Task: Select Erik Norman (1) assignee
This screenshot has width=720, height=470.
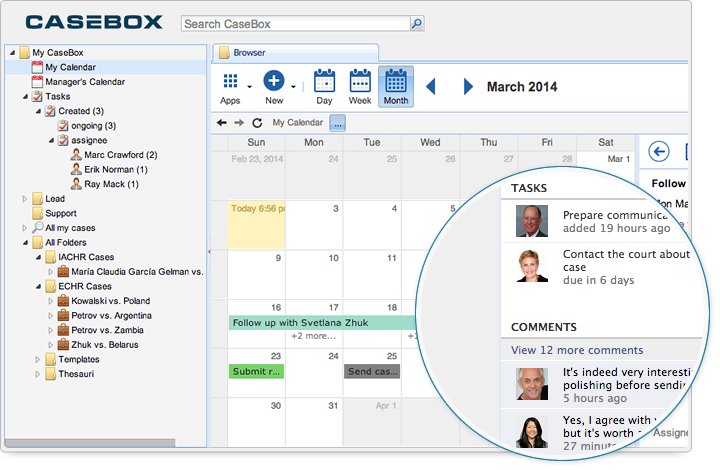Action: click(x=116, y=169)
